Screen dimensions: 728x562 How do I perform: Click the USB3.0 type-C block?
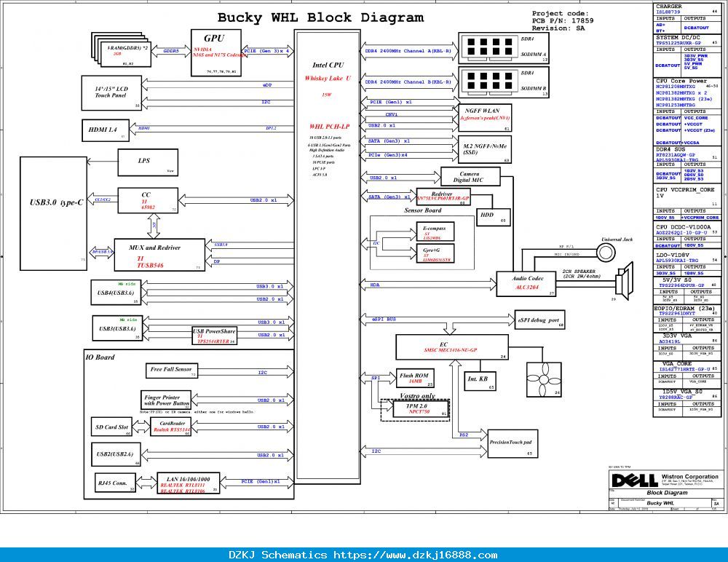click(53, 213)
